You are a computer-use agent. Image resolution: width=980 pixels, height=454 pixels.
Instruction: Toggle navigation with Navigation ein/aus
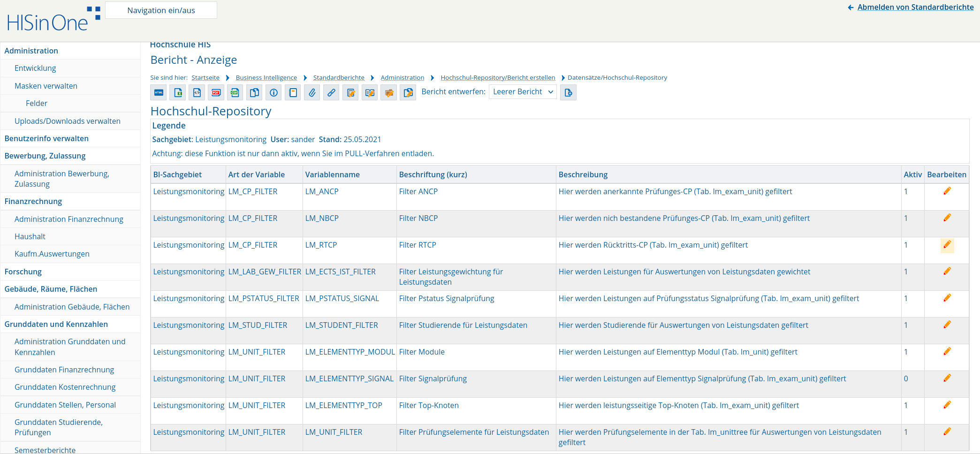tap(161, 10)
